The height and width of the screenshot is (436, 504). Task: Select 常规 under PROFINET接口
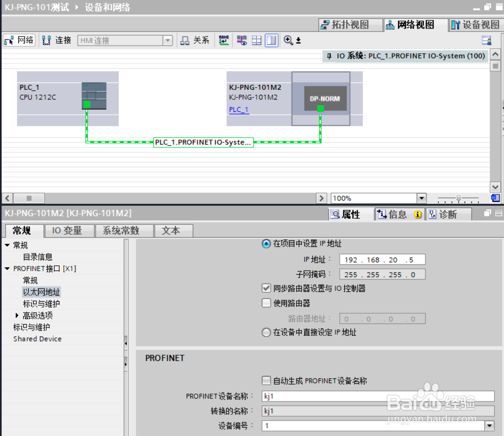coord(30,280)
